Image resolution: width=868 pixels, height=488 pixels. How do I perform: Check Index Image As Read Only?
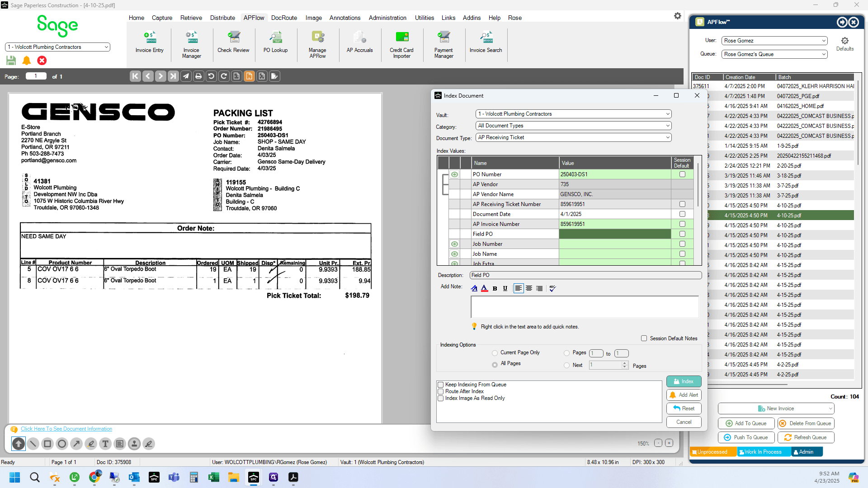(x=440, y=399)
